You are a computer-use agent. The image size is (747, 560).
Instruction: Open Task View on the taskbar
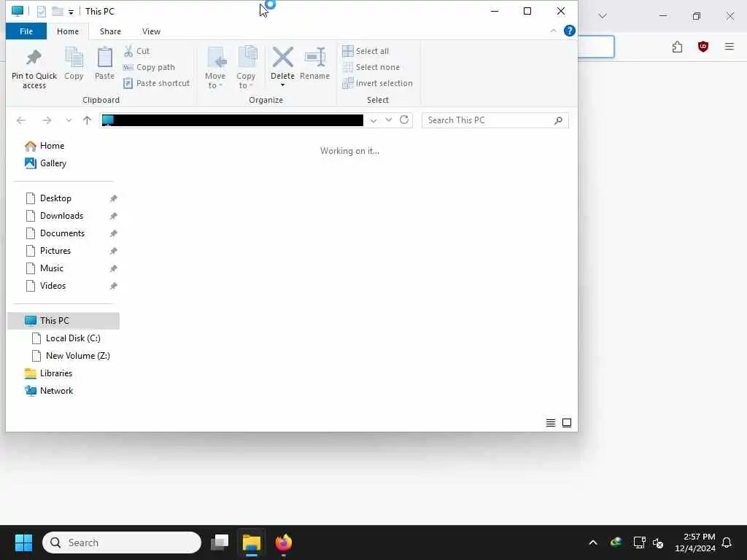(x=220, y=542)
